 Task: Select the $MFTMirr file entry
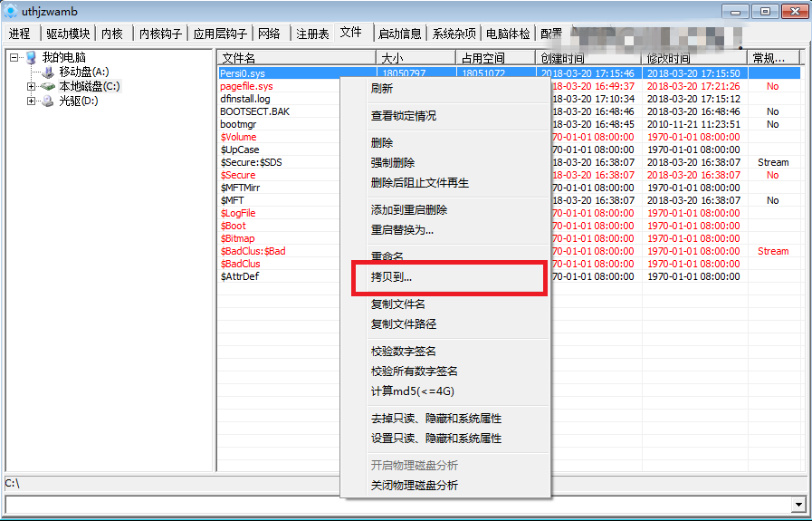(x=240, y=188)
